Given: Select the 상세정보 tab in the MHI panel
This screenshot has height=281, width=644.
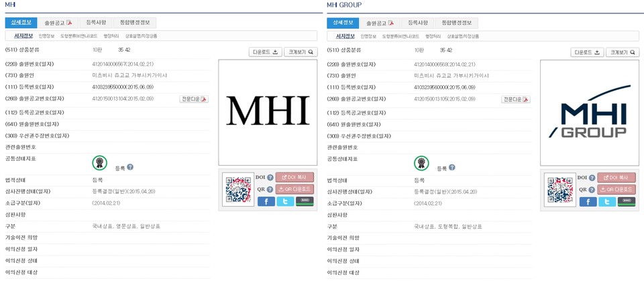Looking at the screenshot, I should coord(21,23).
